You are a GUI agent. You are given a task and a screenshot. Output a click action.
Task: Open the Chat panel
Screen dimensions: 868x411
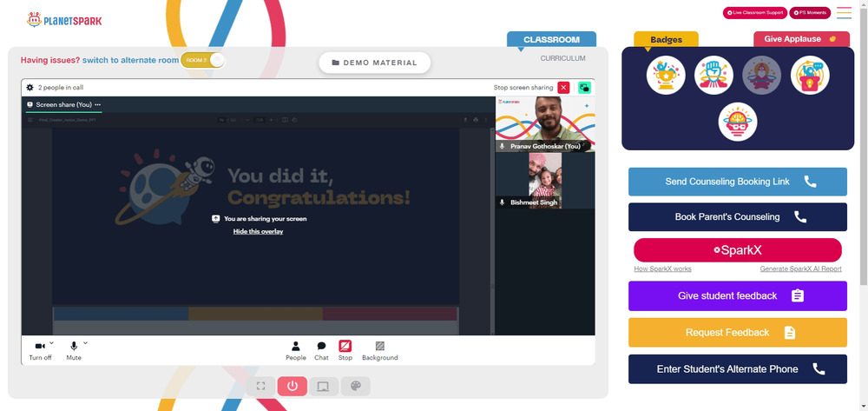tap(321, 351)
